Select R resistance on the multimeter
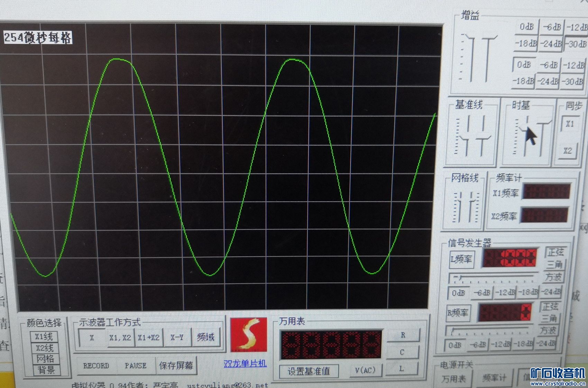This screenshot has width=588, height=388. (403, 335)
